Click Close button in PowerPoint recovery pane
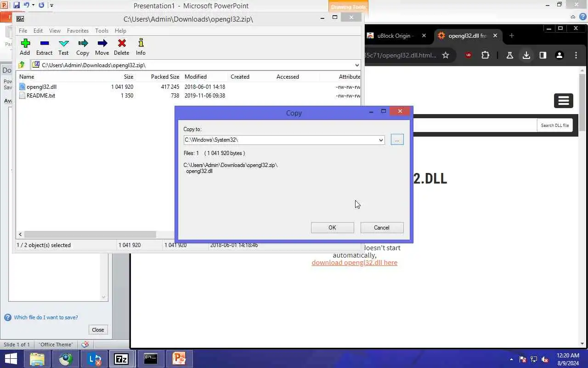The width and height of the screenshot is (588, 368). point(98,330)
